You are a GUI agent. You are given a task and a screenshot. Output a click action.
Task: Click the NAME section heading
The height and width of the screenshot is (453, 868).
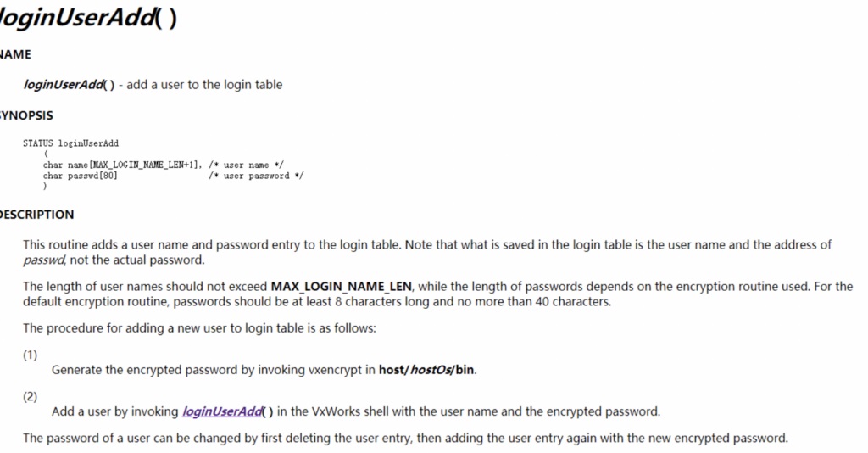point(15,54)
